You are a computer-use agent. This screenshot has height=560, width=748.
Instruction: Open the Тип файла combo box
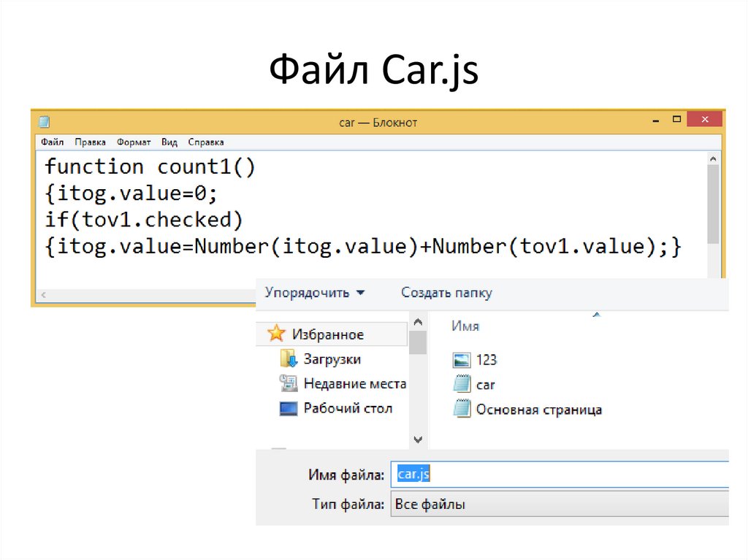coord(560,505)
